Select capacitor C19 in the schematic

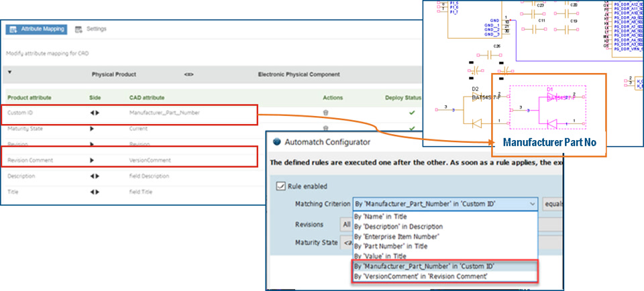(x=566, y=29)
